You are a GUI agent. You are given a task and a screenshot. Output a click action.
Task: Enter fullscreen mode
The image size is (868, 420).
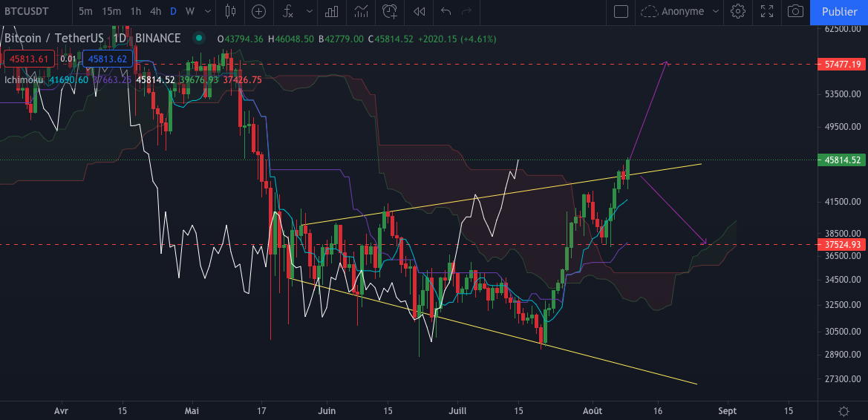click(x=767, y=11)
